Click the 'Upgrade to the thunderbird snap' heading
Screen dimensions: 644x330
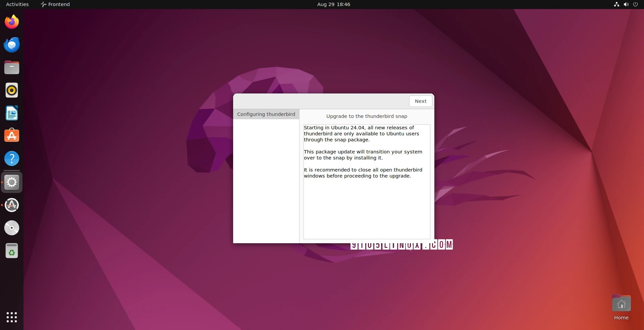(367, 116)
